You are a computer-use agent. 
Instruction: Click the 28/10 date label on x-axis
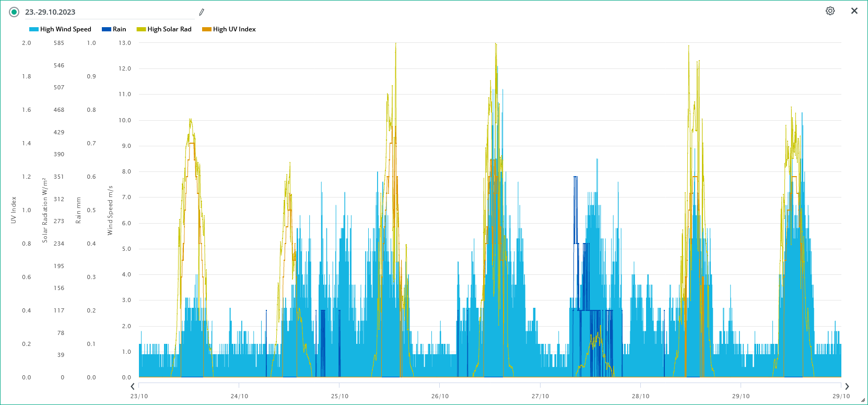click(640, 396)
